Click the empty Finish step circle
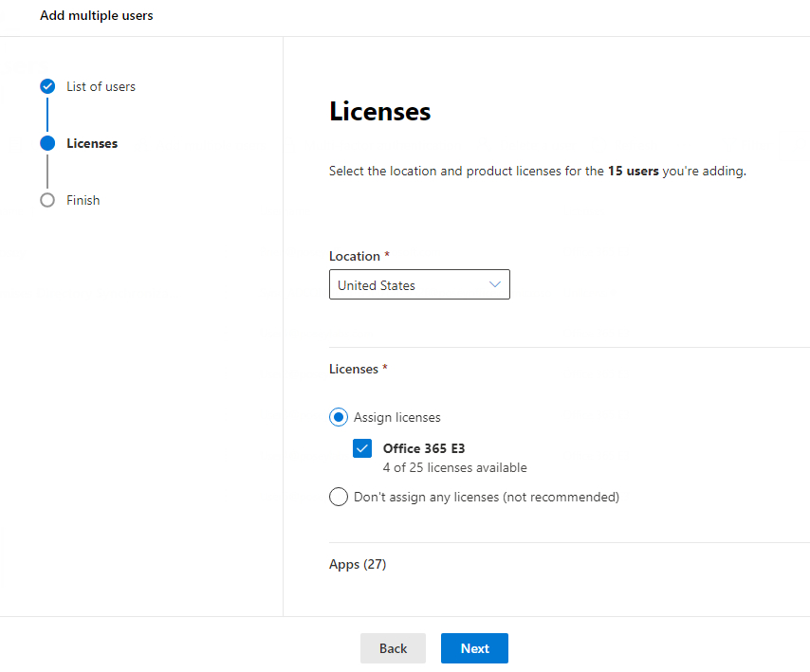This screenshot has height=672, width=810. 47,200
